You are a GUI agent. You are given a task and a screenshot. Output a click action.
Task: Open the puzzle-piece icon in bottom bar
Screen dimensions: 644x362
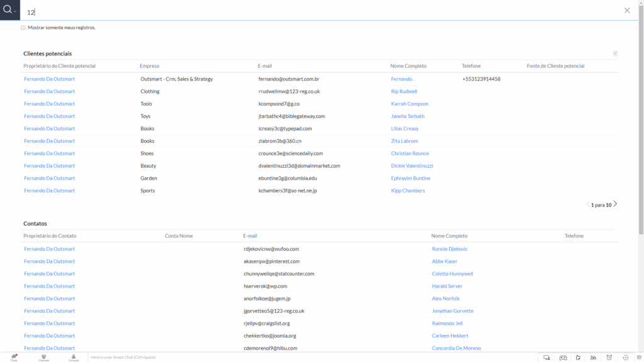coord(578,358)
